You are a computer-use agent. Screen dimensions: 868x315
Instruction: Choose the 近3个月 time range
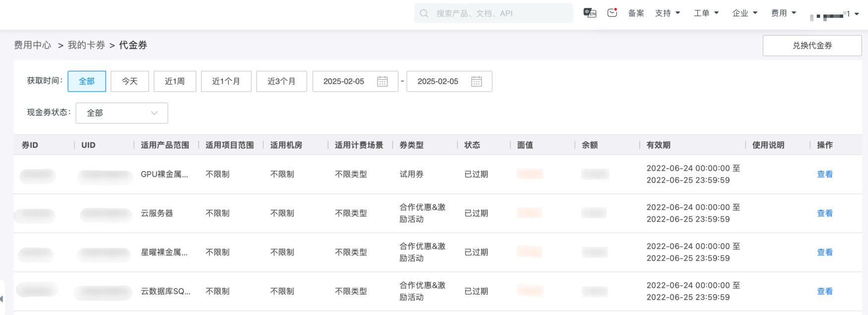(x=281, y=81)
